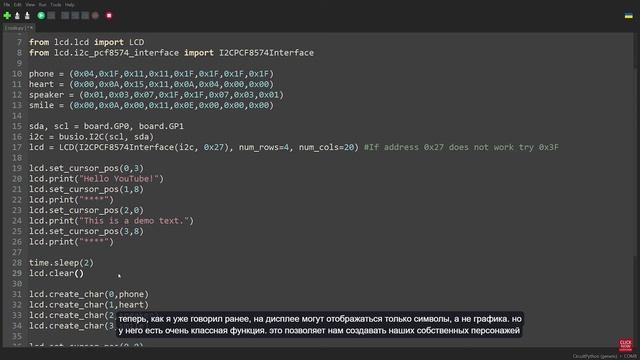Click the 'speaker =' tuple definition line
This screenshot has width=640, height=360.
(x=156, y=95)
